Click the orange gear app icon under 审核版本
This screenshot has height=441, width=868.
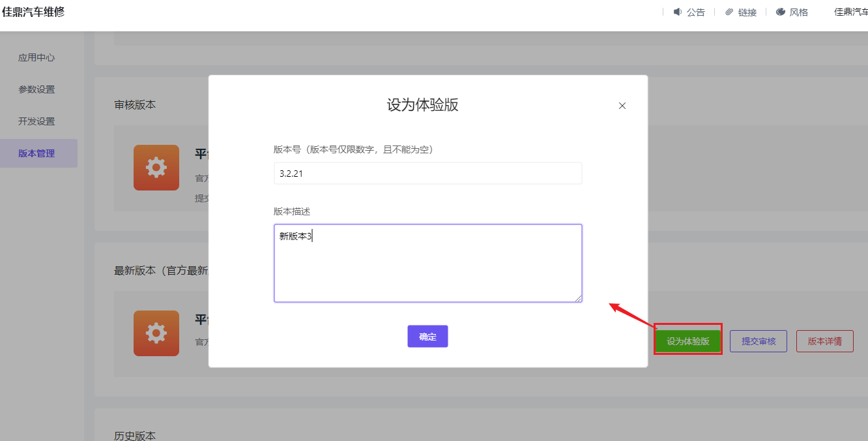pyautogui.click(x=156, y=168)
